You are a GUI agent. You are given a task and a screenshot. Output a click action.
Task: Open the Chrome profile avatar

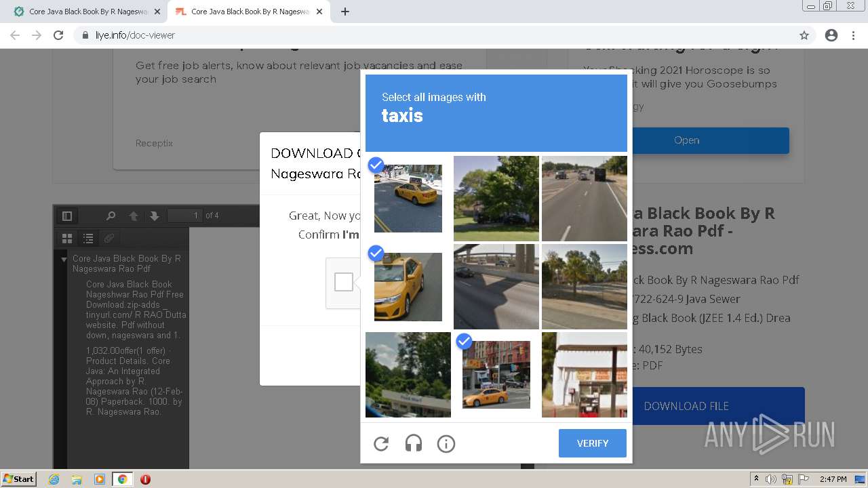click(831, 35)
